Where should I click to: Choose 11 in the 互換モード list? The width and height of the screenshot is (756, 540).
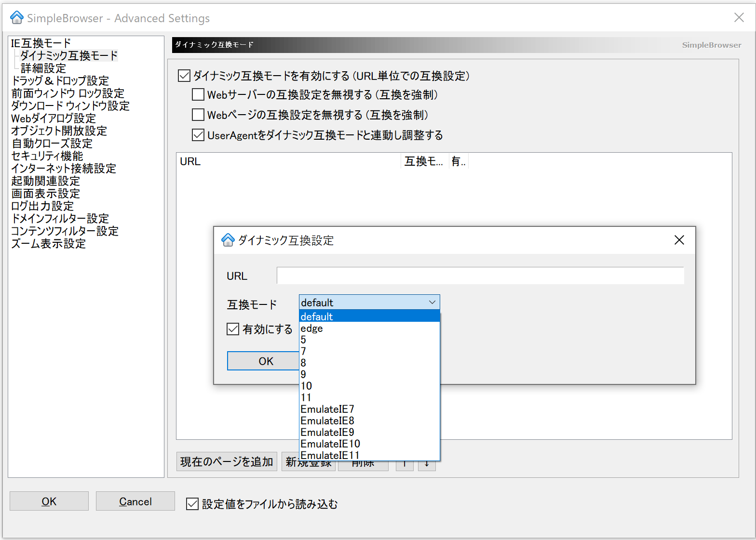tap(369, 398)
